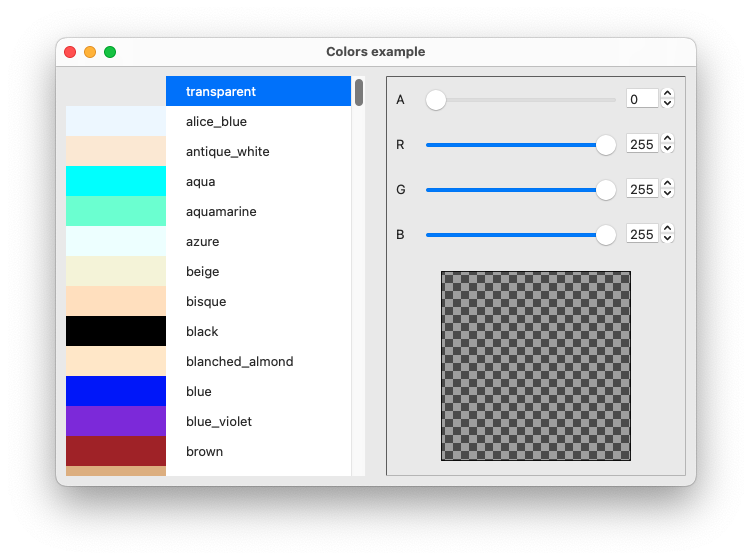Click the brown color swatch
752x560 pixels.
tap(116, 451)
